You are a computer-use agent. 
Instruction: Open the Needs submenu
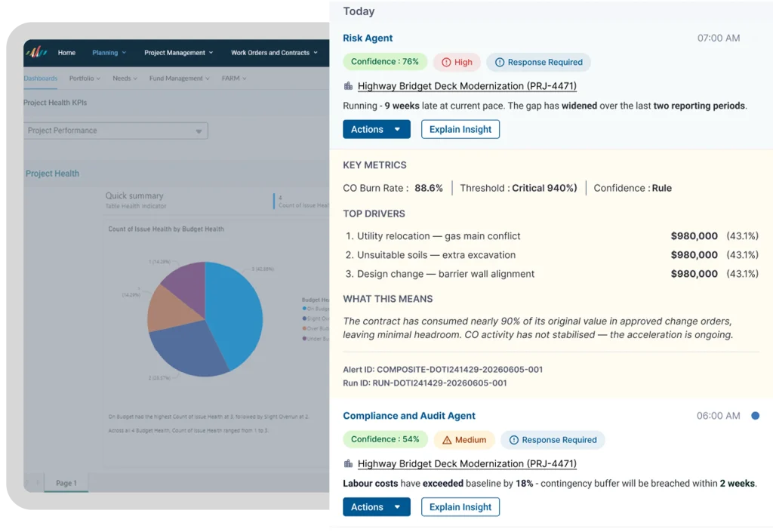(x=125, y=78)
